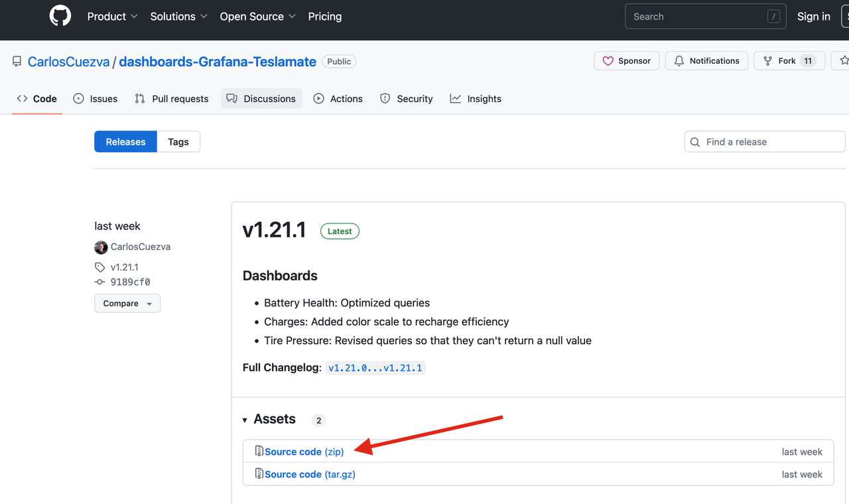Click the Notifications bell button
Viewport: 849px width, 504px height.
click(706, 60)
